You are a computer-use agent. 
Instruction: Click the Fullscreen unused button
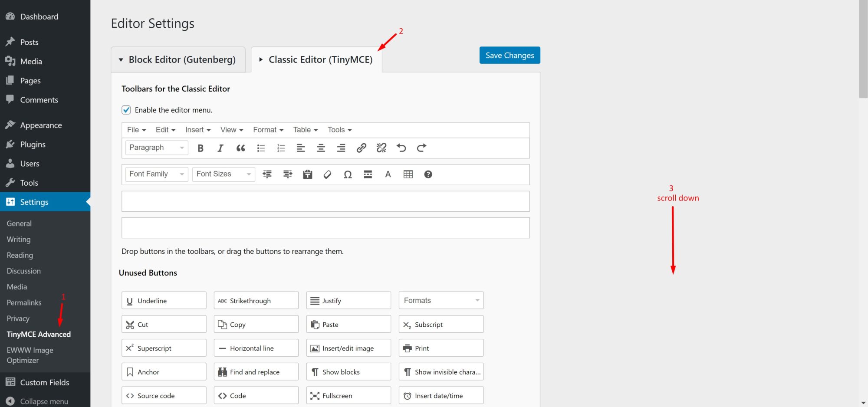click(x=349, y=396)
